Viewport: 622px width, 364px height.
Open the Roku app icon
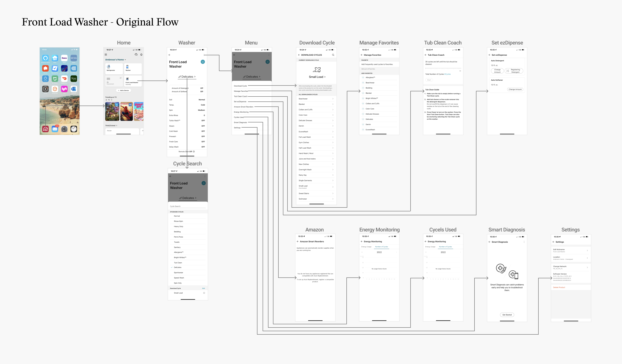click(64, 58)
